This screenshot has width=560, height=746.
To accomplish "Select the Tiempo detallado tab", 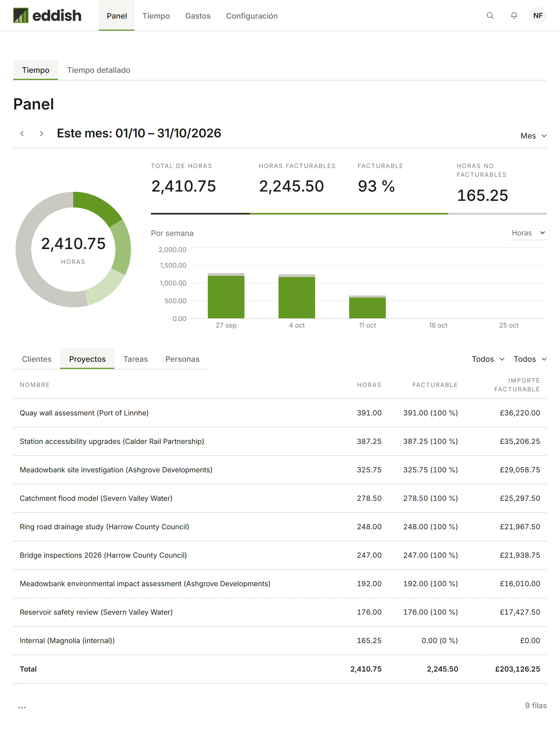I will pos(99,70).
